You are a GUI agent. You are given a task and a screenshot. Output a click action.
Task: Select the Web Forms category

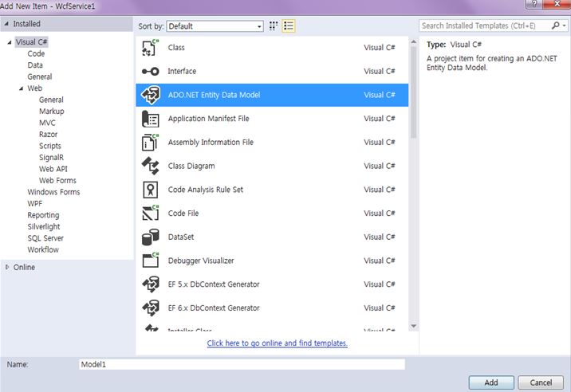58,181
